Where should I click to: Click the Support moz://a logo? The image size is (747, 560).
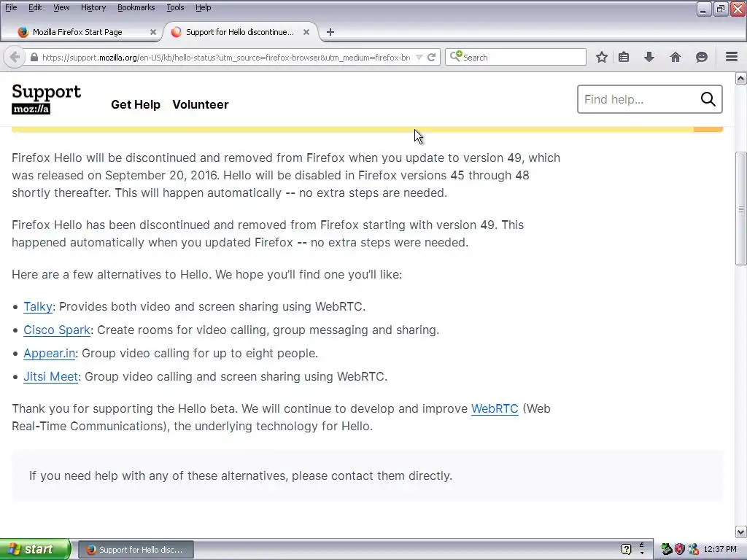pos(46,99)
